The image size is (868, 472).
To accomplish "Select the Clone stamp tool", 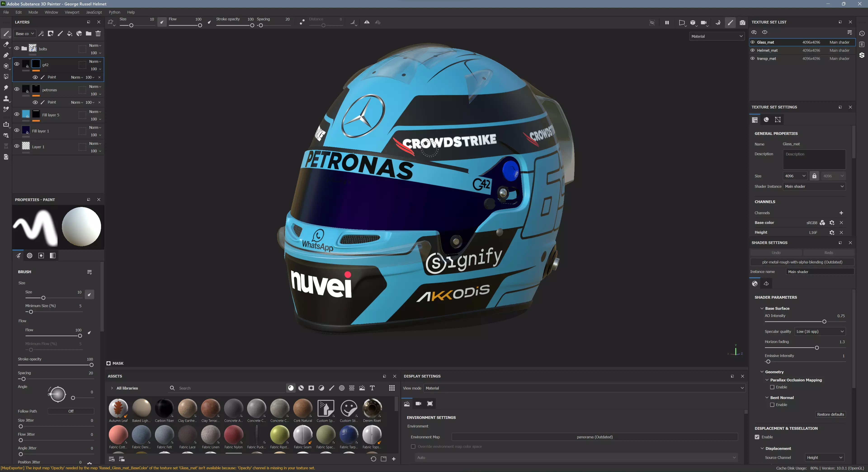I will (6, 98).
